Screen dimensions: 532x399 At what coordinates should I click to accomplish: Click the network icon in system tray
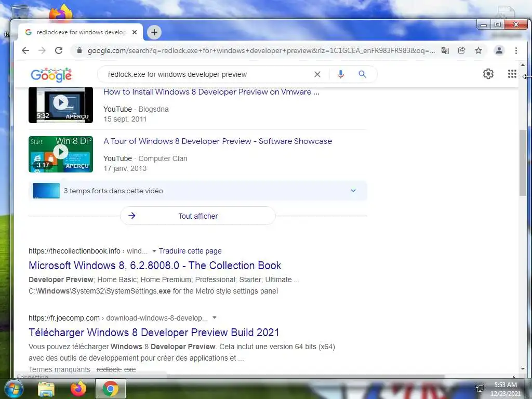[480, 389]
